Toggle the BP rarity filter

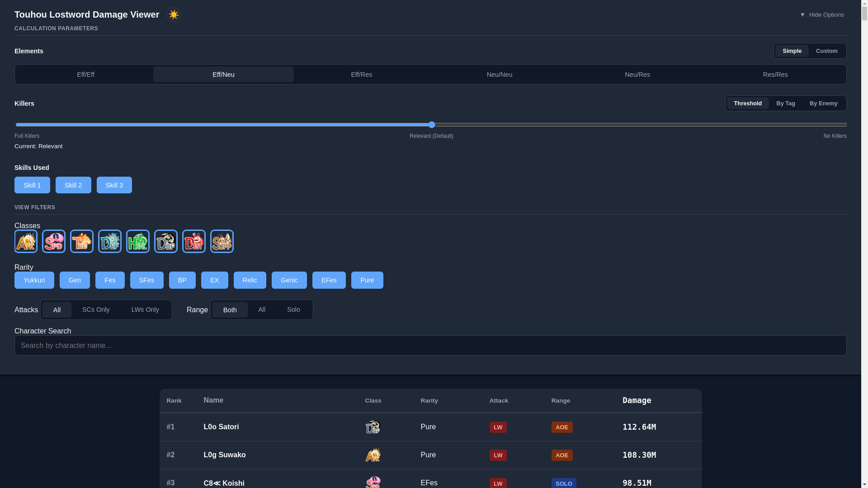(x=182, y=280)
